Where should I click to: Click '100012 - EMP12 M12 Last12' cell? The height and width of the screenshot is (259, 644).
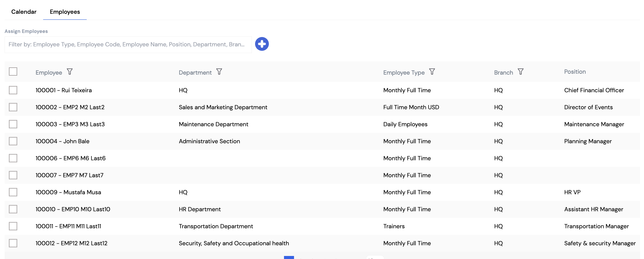click(x=71, y=243)
